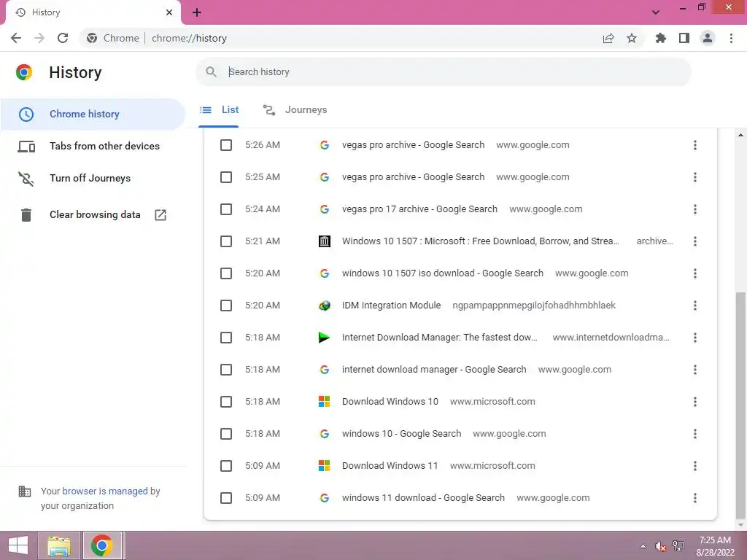Check the Internet Download Manager fastest entry

click(x=226, y=338)
